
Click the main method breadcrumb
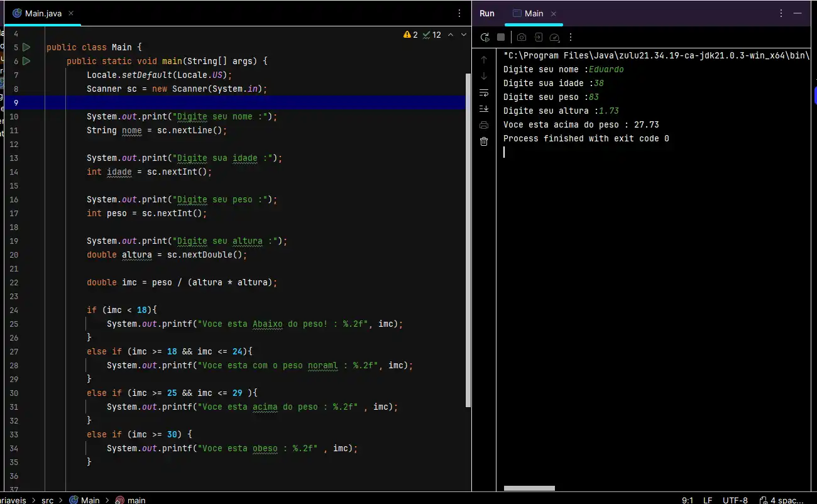(131, 500)
